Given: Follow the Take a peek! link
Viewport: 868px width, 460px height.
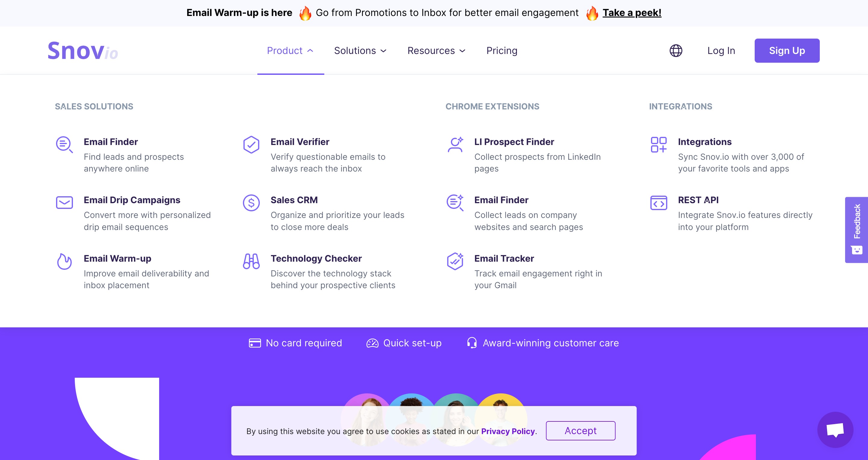Looking at the screenshot, I should pyautogui.click(x=632, y=13).
